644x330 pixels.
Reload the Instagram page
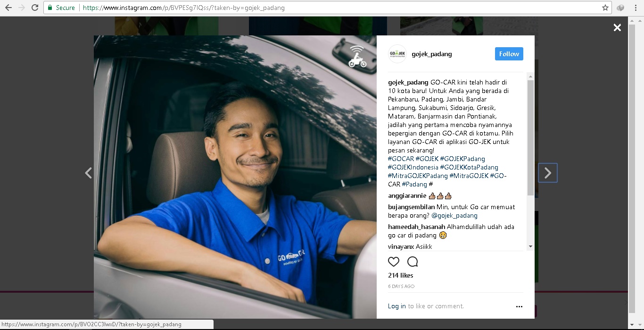35,8
